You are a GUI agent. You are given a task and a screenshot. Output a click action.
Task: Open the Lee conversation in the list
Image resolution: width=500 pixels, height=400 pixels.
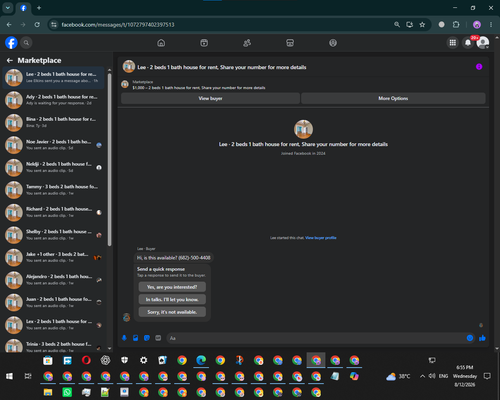pyautogui.click(x=54, y=77)
